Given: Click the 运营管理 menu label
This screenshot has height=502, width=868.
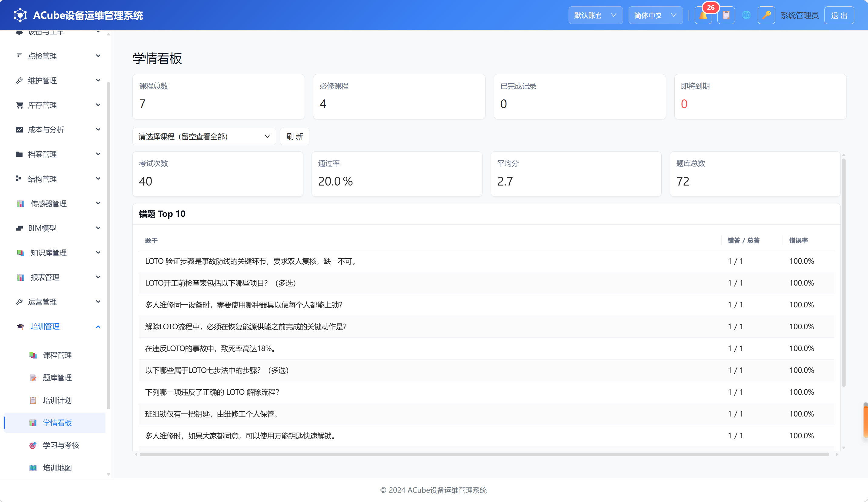Looking at the screenshot, I should pos(42,302).
